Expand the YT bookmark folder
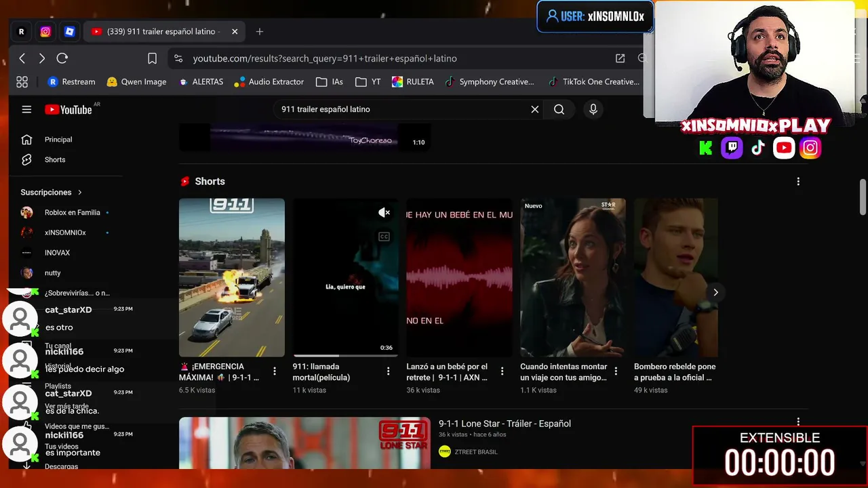The height and width of the screenshot is (488, 868). coord(368,82)
